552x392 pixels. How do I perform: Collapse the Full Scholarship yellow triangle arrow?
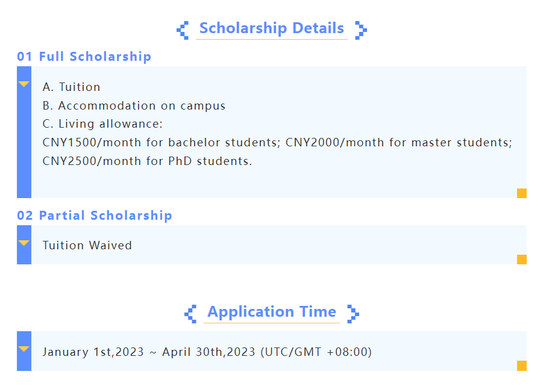(x=24, y=84)
